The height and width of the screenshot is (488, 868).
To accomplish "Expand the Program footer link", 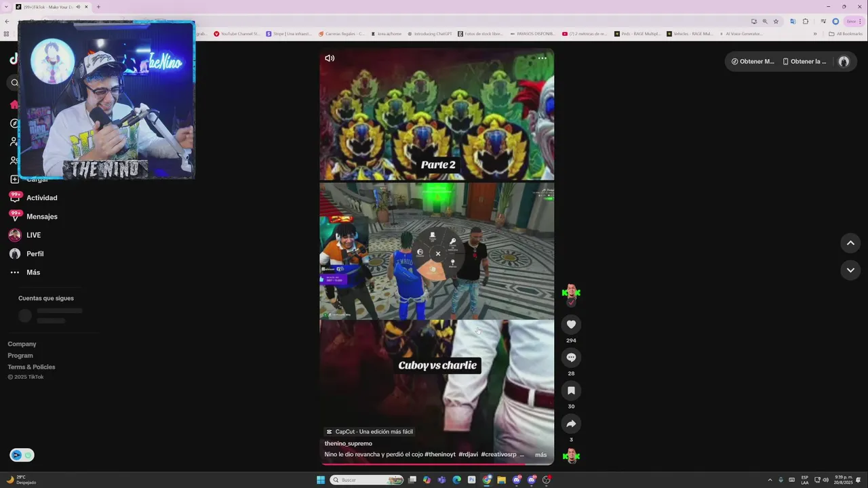I will point(20,356).
